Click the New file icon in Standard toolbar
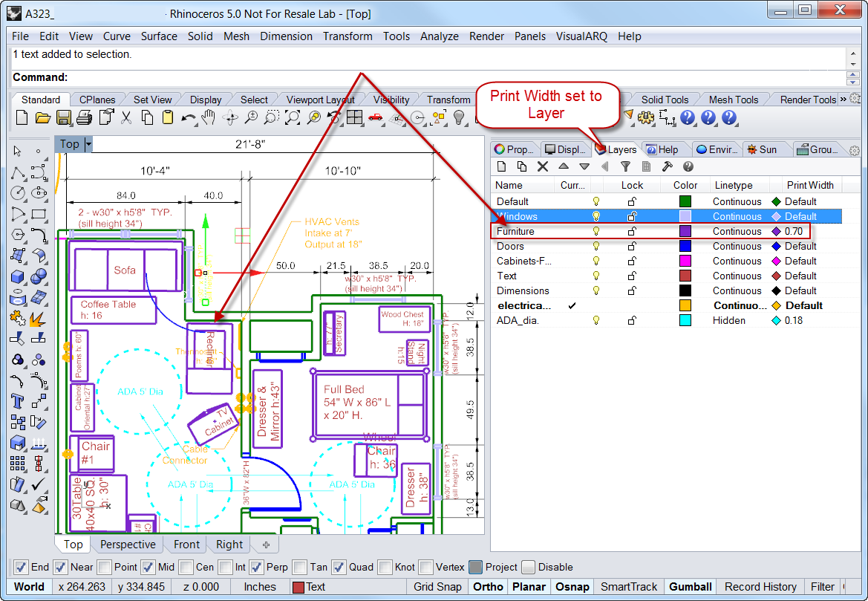Viewport: 868px width, 601px height. click(x=22, y=117)
